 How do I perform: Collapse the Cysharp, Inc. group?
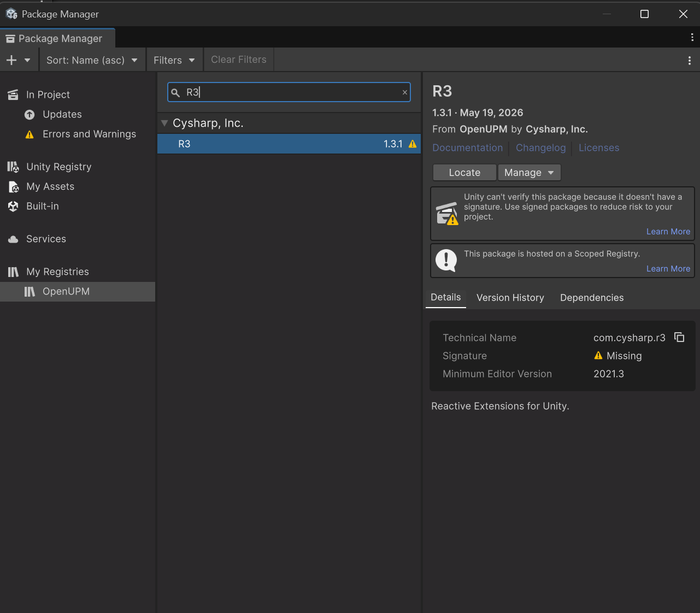coord(164,123)
